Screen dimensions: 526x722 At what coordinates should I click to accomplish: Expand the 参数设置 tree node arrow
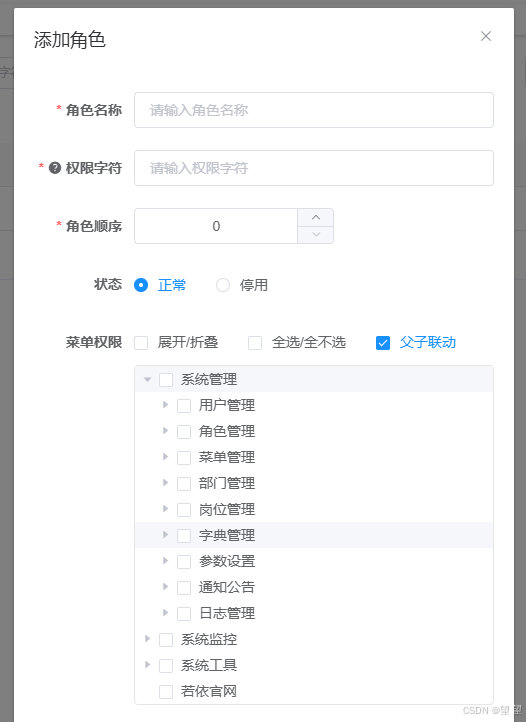click(165, 560)
